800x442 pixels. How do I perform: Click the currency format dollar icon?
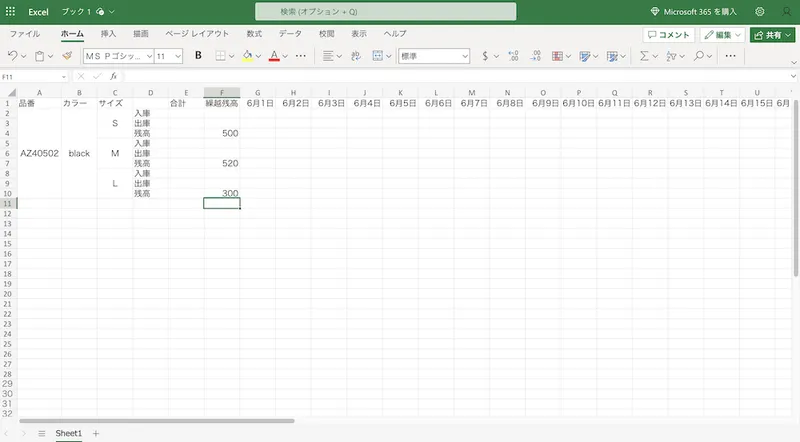coord(485,56)
